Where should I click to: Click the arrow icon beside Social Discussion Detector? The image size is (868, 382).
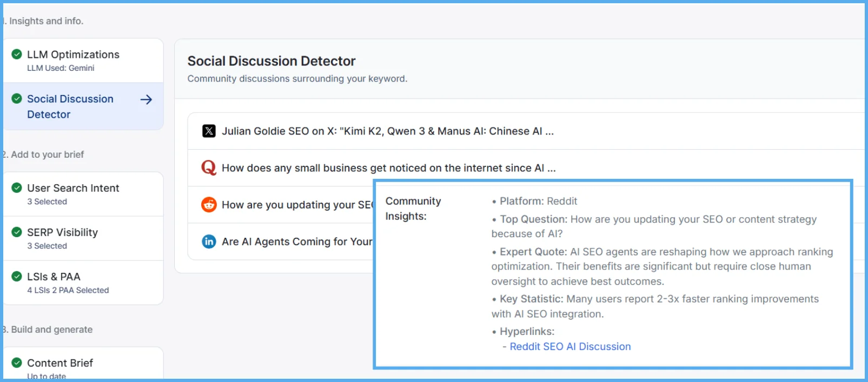pos(146,99)
